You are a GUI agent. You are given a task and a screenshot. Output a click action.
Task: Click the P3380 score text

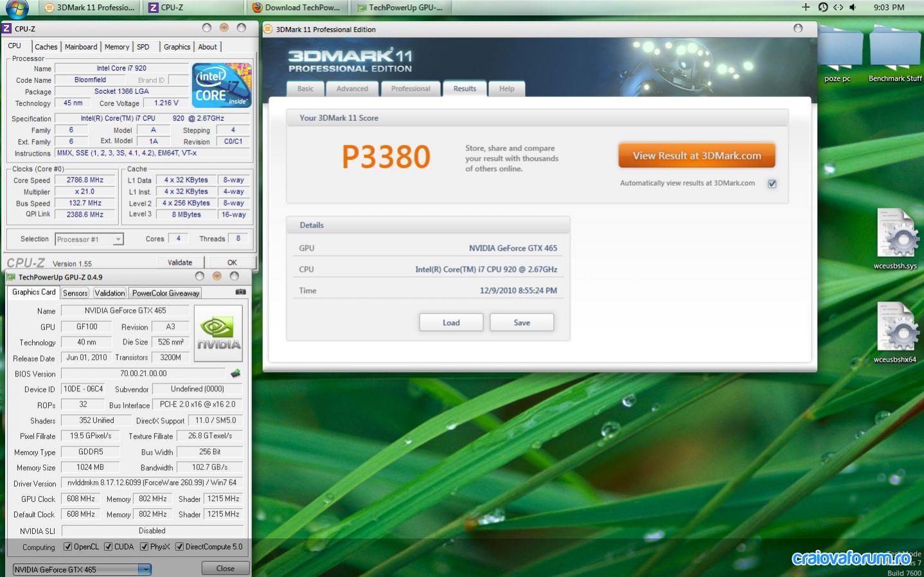[386, 157]
